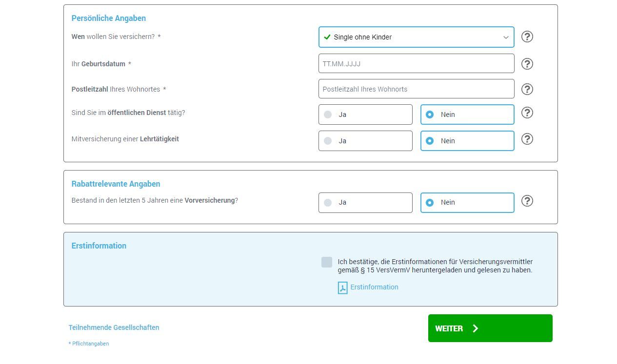Open help for the Wen versichern question

click(x=527, y=37)
